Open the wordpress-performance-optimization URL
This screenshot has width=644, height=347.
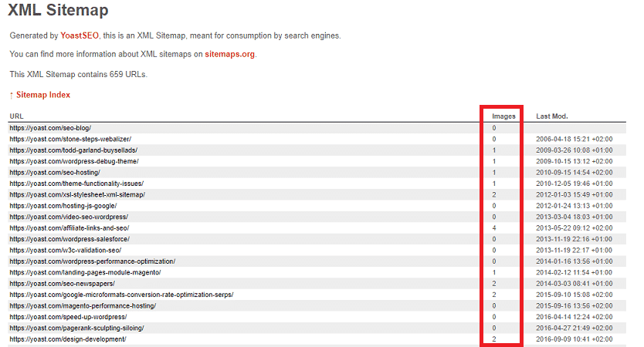pos(93,261)
